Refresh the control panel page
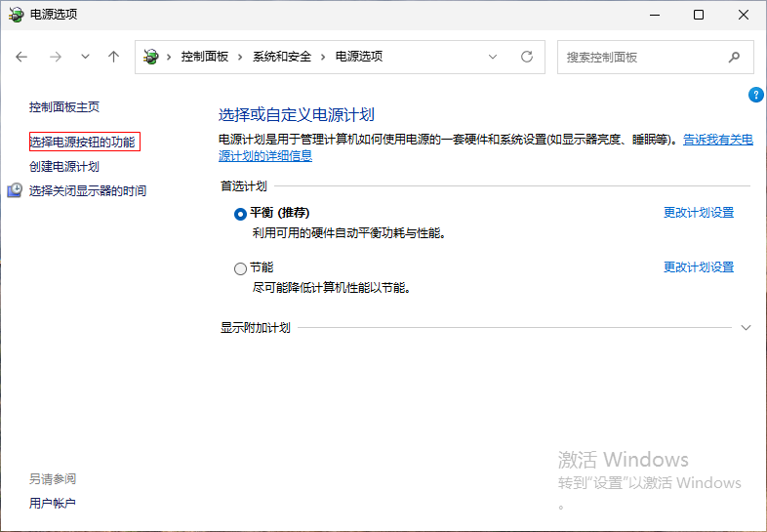The image size is (767, 532). (x=527, y=57)
